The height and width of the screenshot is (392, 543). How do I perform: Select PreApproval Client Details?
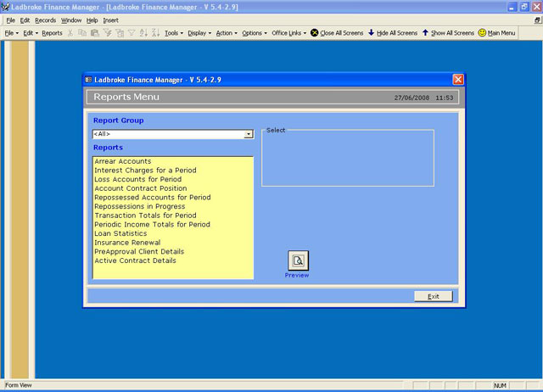point(139,251)
